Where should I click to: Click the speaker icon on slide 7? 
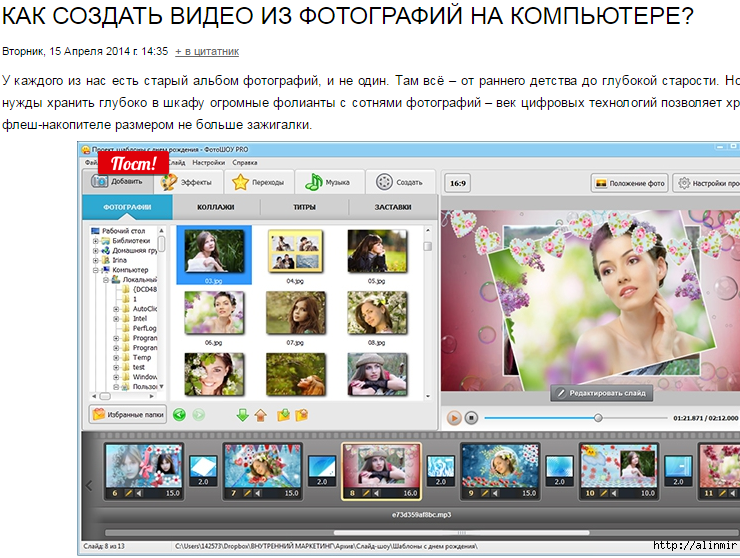point(258,493)
